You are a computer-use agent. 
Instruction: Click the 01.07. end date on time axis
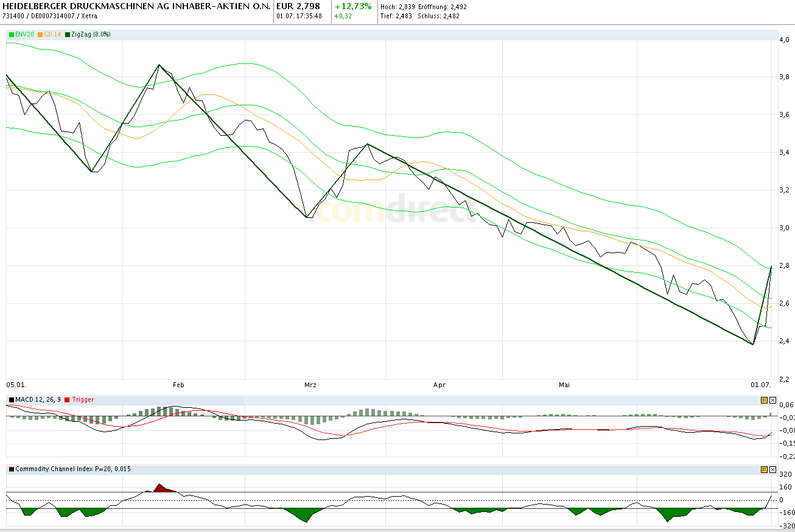[x=761, y=385]
